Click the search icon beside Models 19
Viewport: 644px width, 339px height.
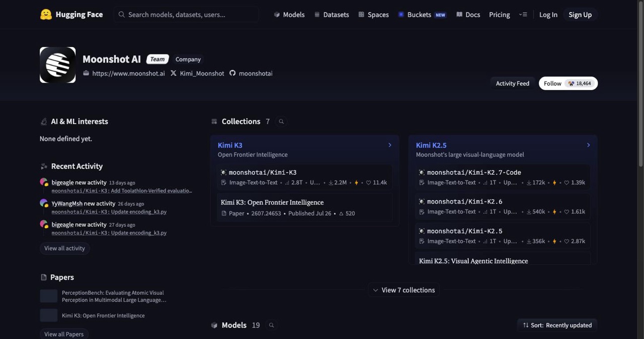[271, 325]
